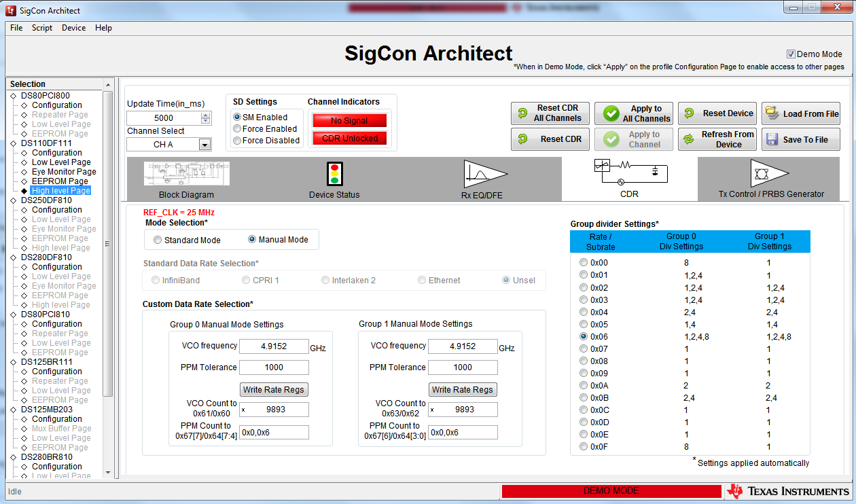Open DS125BR111 Configuration item

[x=56, y=372]
